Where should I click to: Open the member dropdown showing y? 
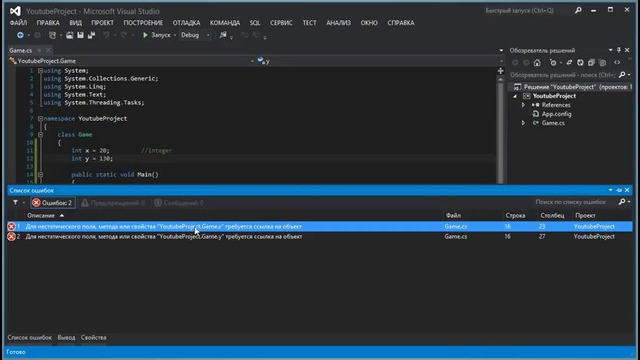coord(380,61)
